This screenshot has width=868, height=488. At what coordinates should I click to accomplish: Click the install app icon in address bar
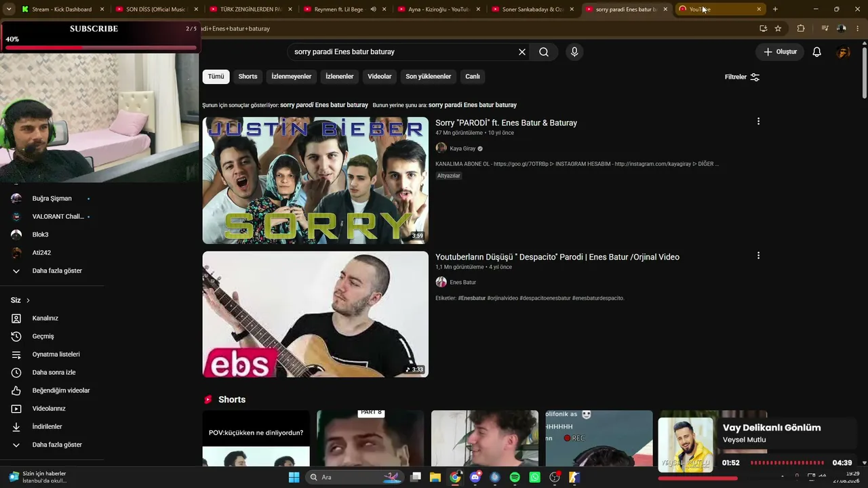point(764,28)
